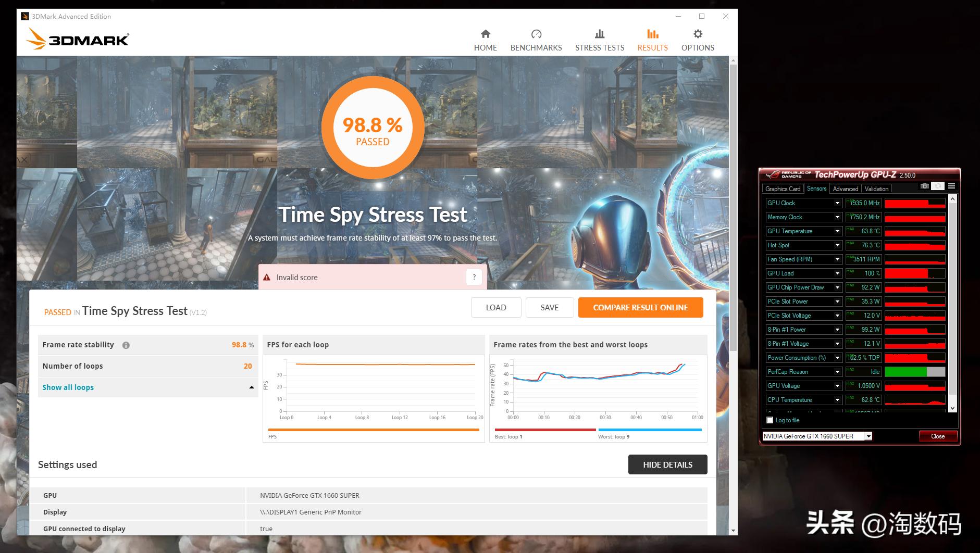
Task: Click the 3DMark window scrollbar thumb
Action: [x=733, y=208]
